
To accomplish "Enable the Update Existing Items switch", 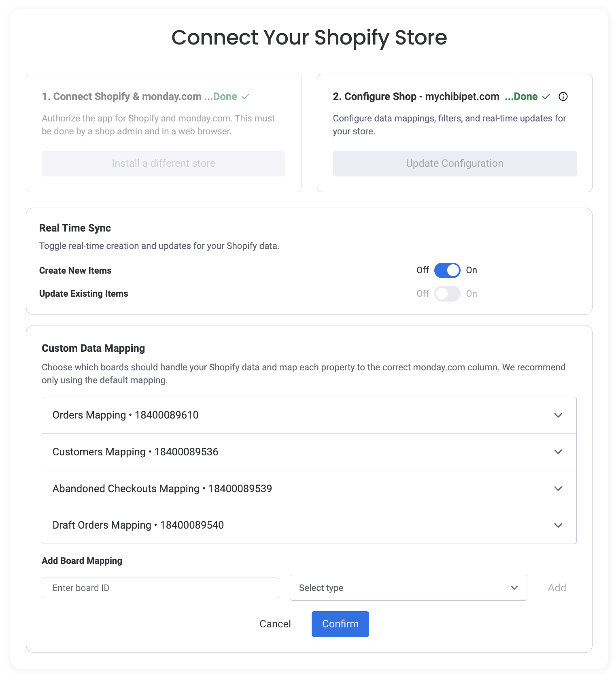I will [447, 294].
